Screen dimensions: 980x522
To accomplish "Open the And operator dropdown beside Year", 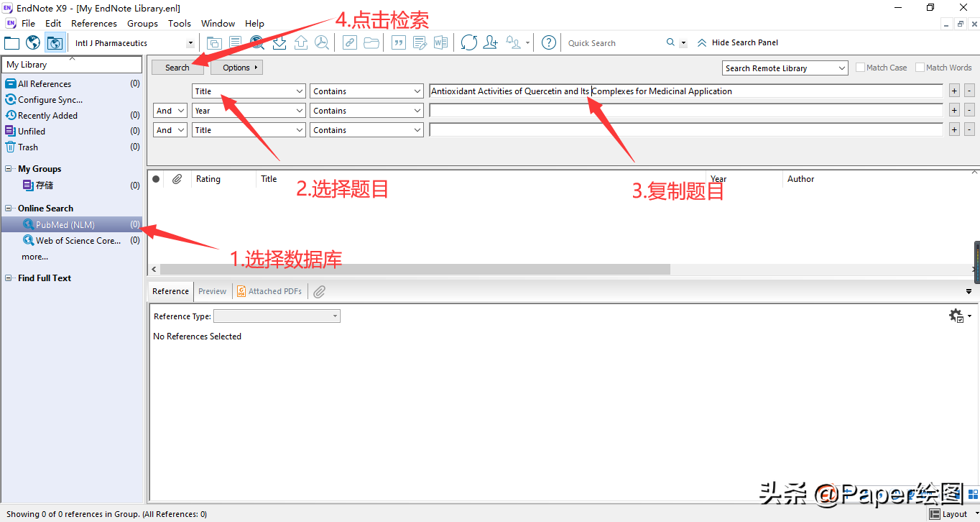I will [170, 111].
